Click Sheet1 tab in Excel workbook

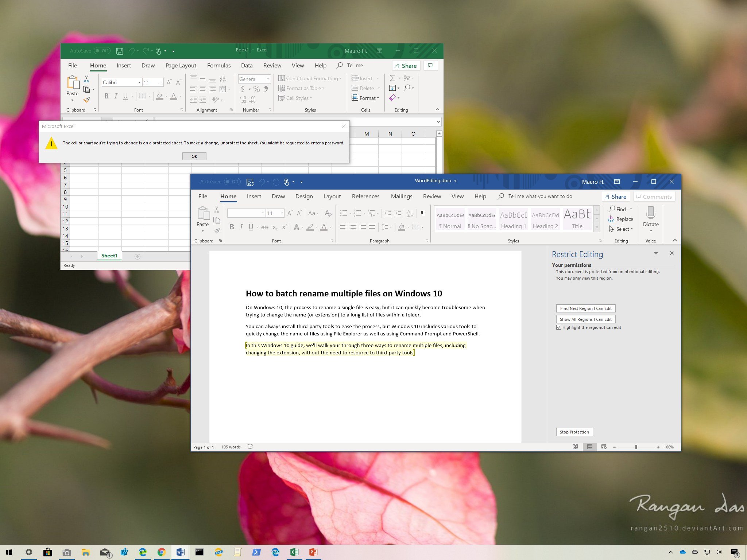pyautogui.click(x=109, y=255)
